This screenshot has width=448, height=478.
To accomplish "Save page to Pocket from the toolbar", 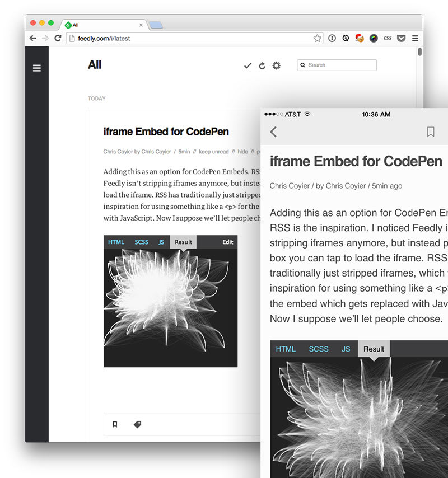I will coord(402,38).
